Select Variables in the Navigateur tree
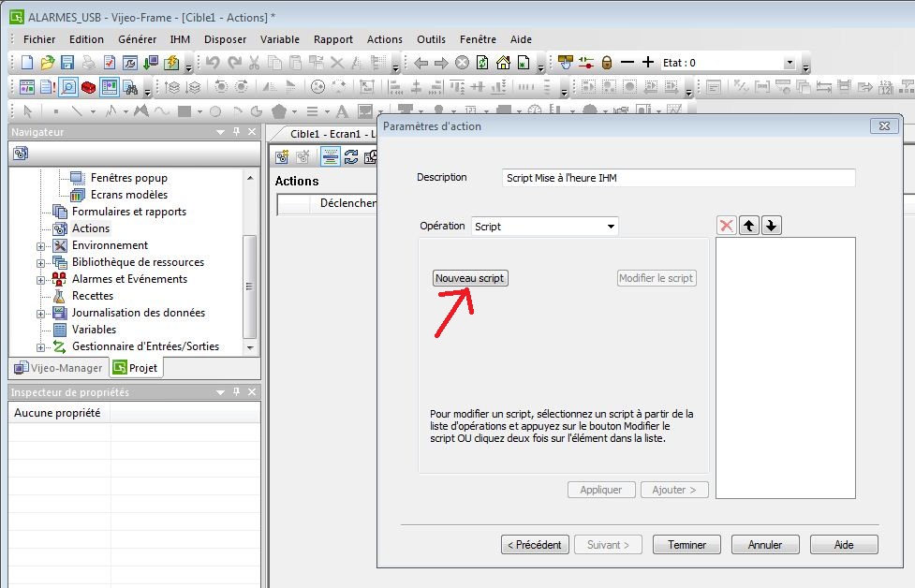915x588 pixels. [94, 330]
